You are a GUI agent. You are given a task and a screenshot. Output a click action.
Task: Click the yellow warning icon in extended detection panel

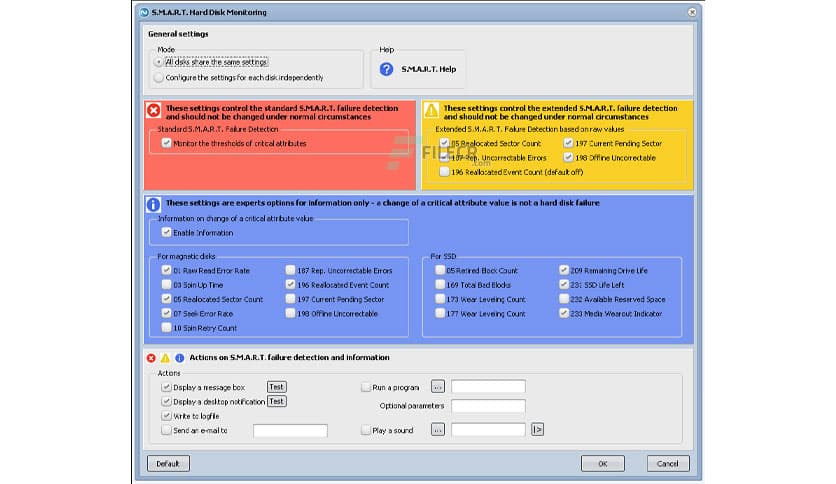coord(431,110)
